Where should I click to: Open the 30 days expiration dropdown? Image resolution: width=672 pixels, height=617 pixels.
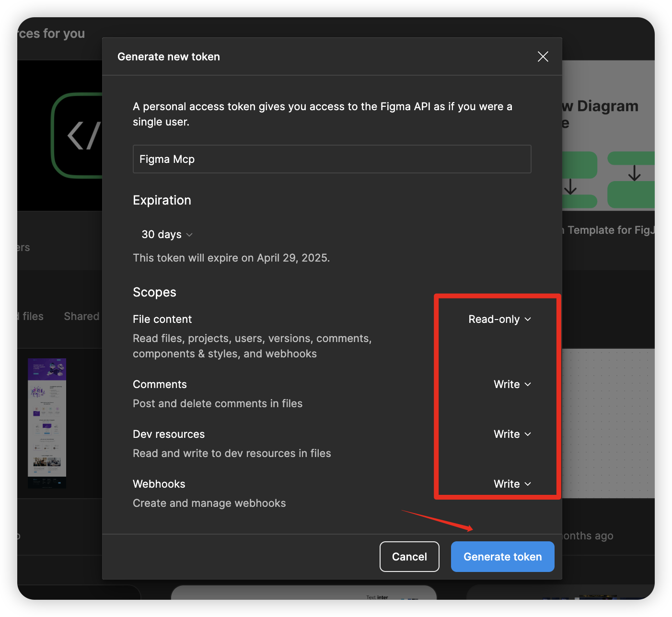pos(167,234)
